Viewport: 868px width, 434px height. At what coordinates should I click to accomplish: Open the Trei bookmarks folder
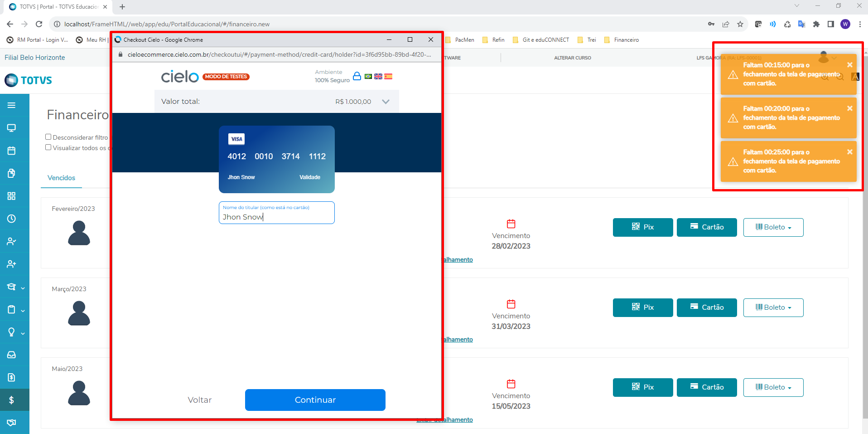[587, 40]
